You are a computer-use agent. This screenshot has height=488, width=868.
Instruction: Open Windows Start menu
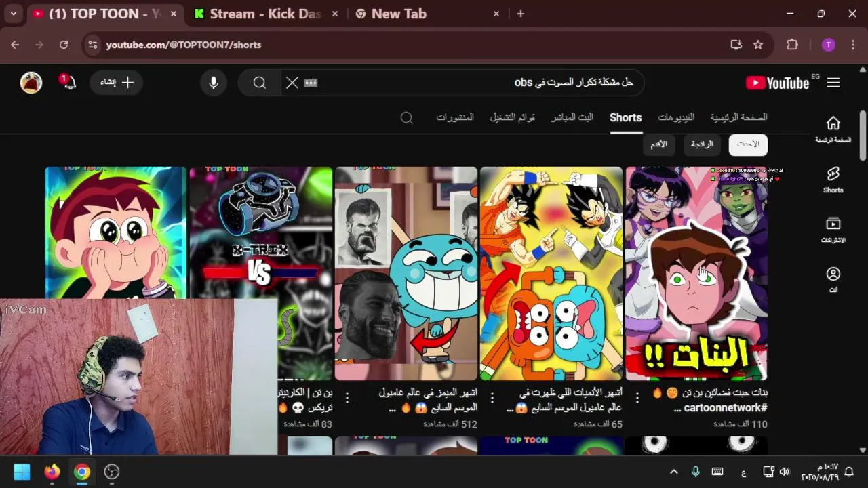click(22, 472)
